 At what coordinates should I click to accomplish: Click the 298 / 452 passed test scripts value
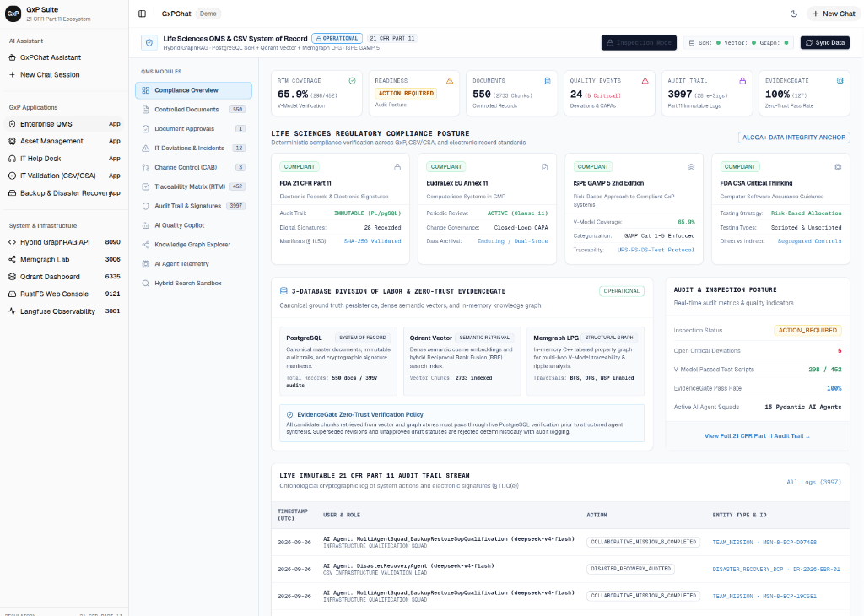(825, 370)
